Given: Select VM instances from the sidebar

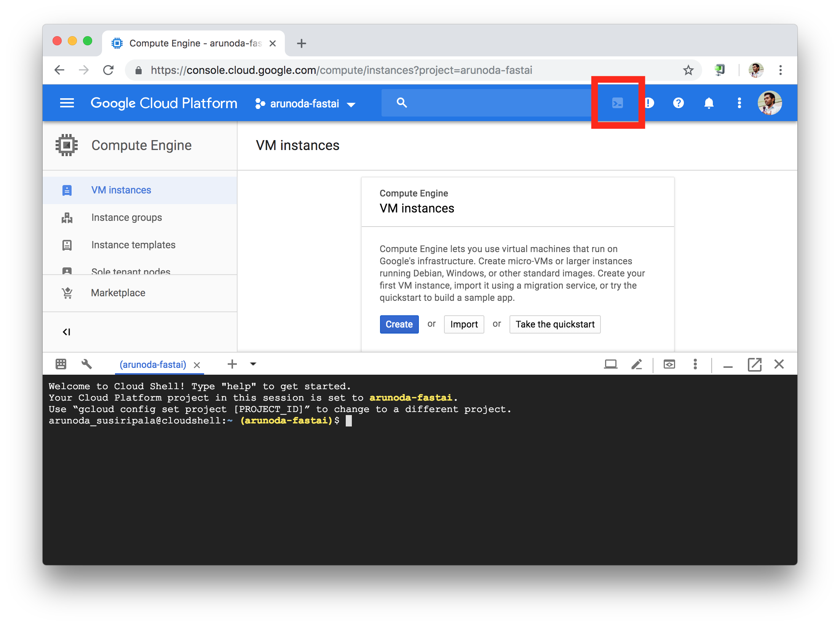Looking at the screenshot, I should pos(121,190).
